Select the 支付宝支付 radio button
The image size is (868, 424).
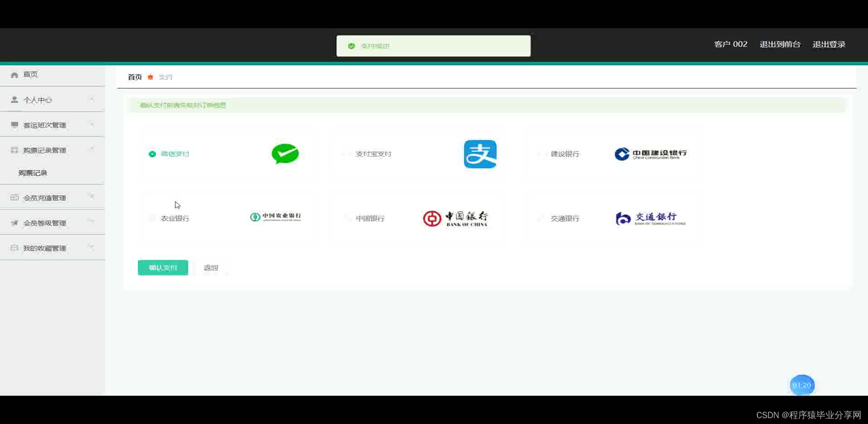347,154
